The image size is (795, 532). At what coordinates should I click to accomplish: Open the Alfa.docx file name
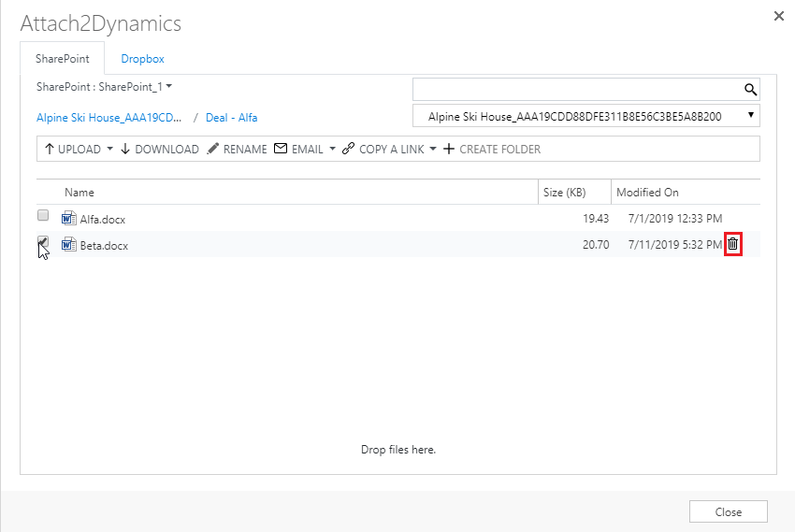pos(103,220)
